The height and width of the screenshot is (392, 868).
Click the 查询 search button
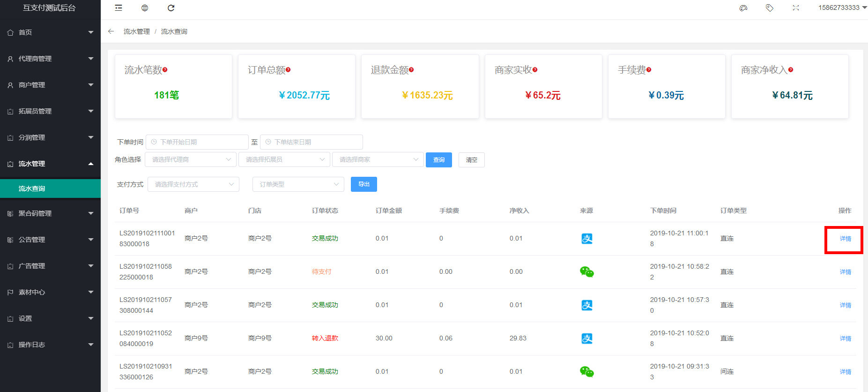pos(439,160)
